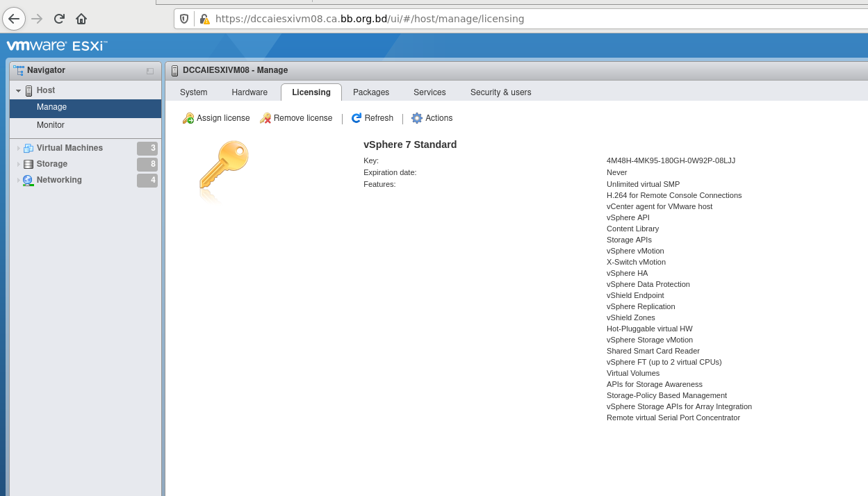Click the Host server icon in Navigator
The width and height of the screenshot is (868, 496).
pyautogui.click(x=29, y=90)
